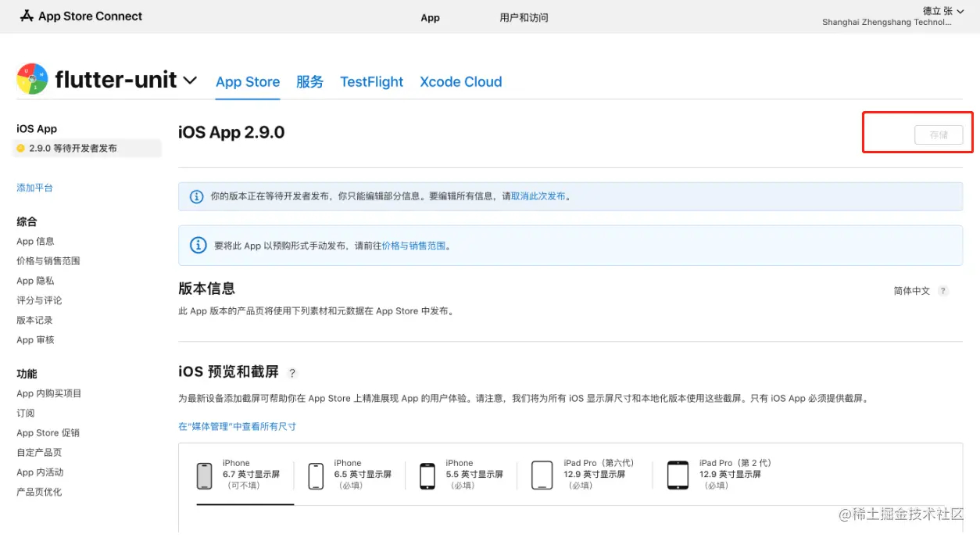This screenshot has height=538, width=980.
Task: Click the 版本信息 section heading
Action: click(206, 289)
